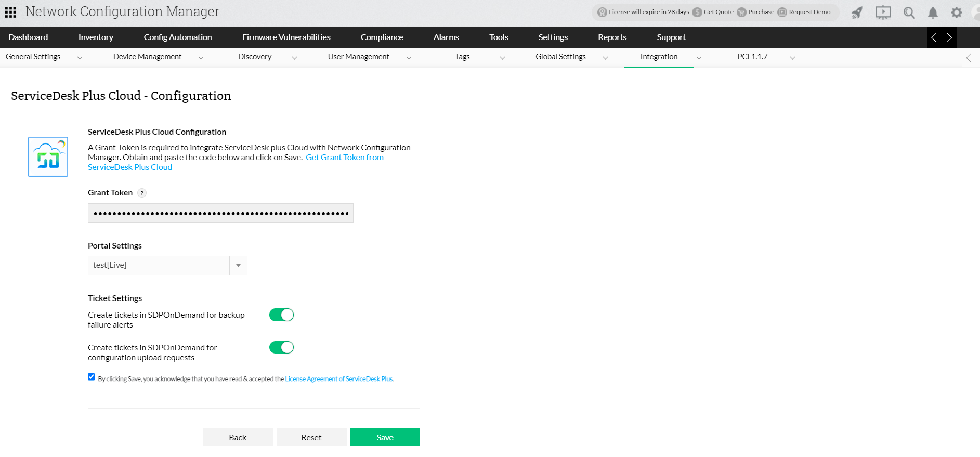Expand Tags dropdown

[502, 58]
